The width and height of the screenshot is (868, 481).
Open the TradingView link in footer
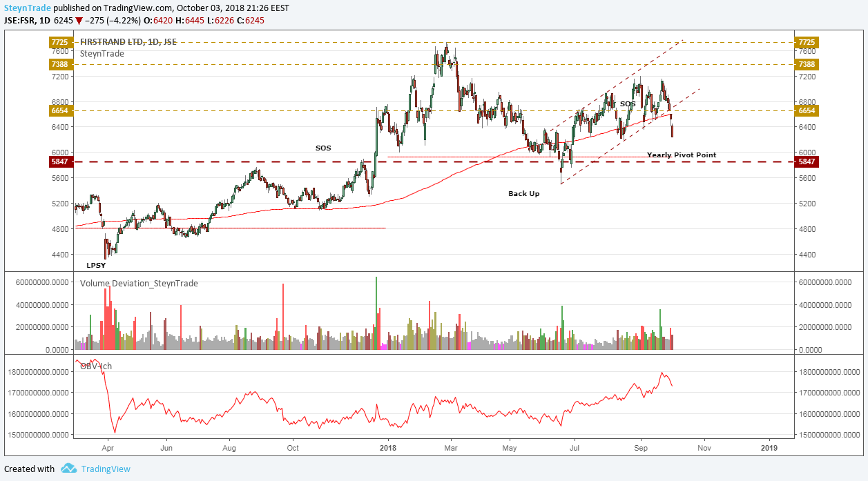pos(106,469)
